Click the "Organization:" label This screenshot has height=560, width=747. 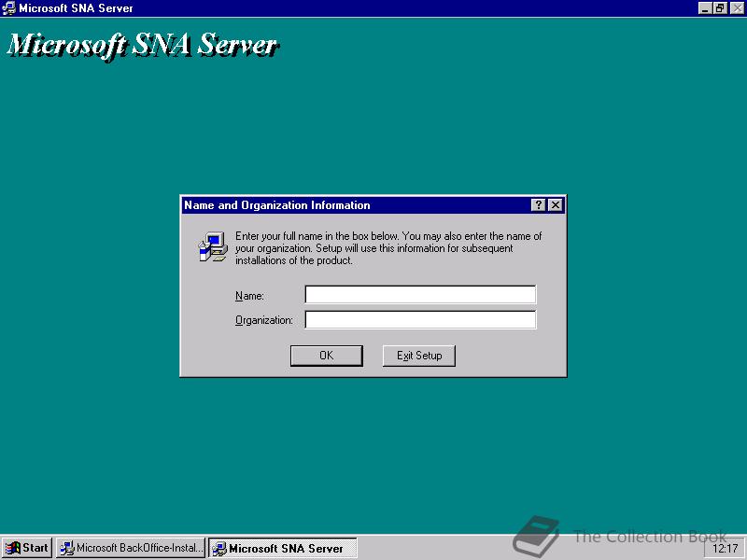[264, 320]
